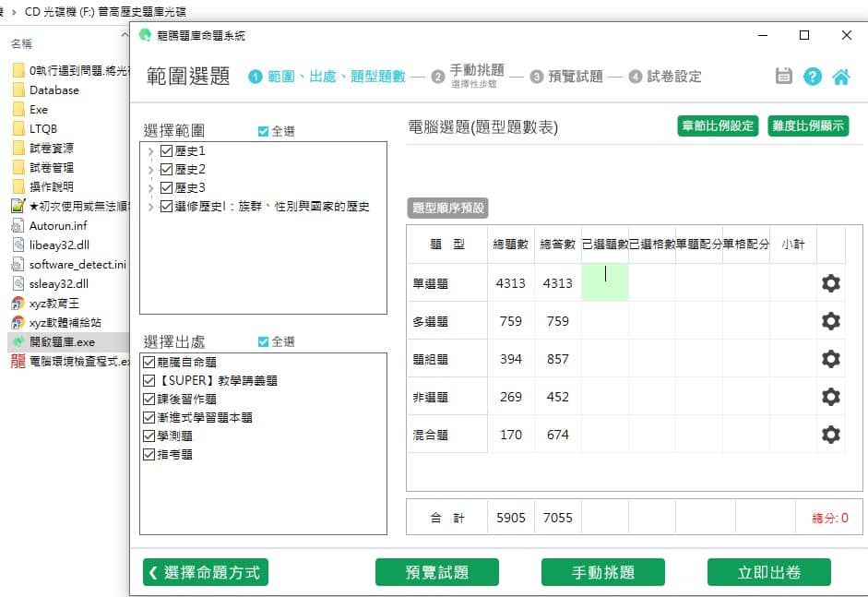
Task: Open settings gear for 混合題 row
Action: pyautogui.click(x=830, y=435)
